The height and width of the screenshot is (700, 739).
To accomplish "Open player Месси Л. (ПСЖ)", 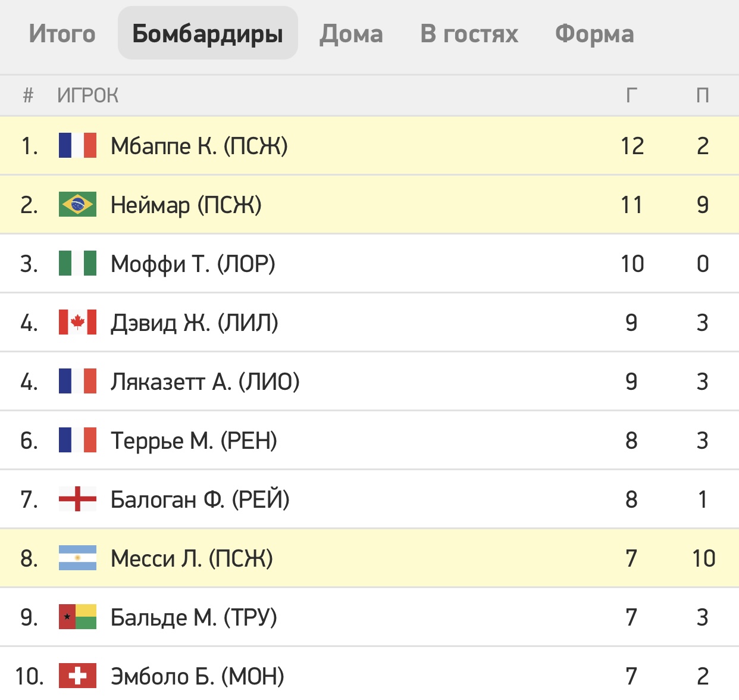I will point(192,558).
